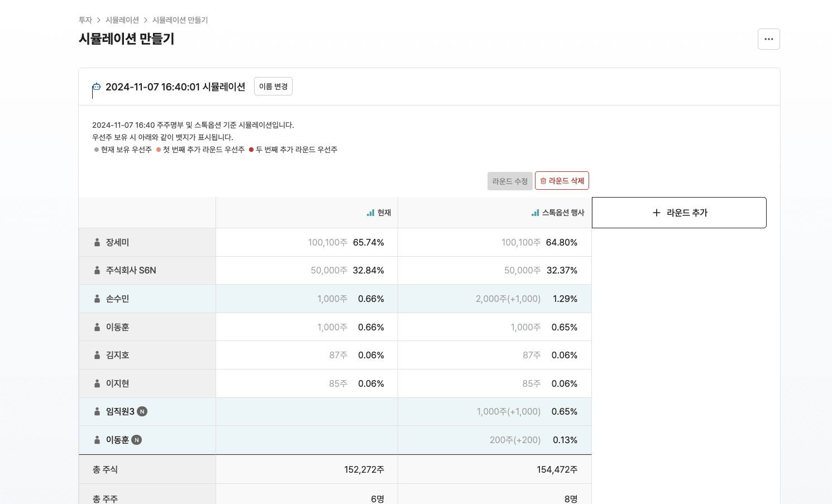
Task: Open the ellipsis menu at top right
Action: click(x=769, y=39)
